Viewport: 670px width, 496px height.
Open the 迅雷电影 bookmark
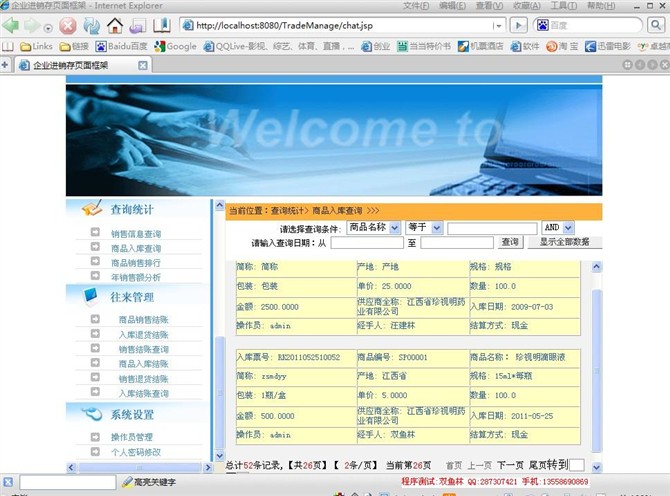pyautogui.click(x=608, y=46)
